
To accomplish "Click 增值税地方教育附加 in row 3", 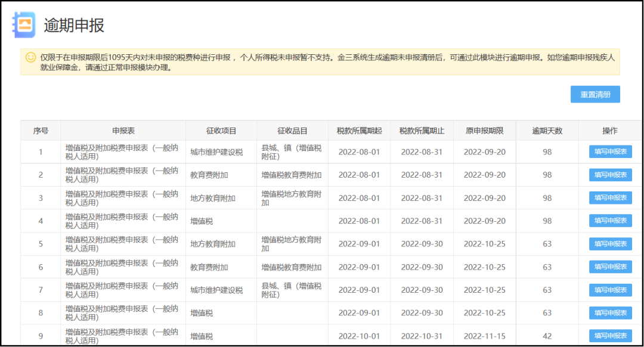I will click(x=292, y=198).
